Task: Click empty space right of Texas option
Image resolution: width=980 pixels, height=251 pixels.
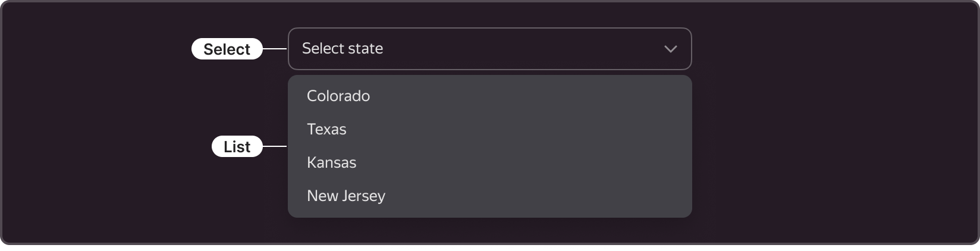Action: pyautogui.click(x=517, y=129)
